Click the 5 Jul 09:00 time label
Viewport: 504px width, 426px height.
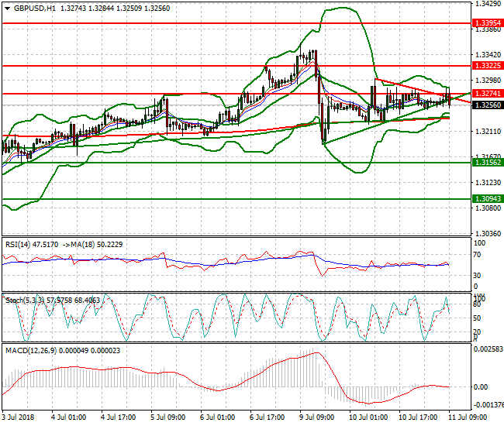tap(168, 417)
